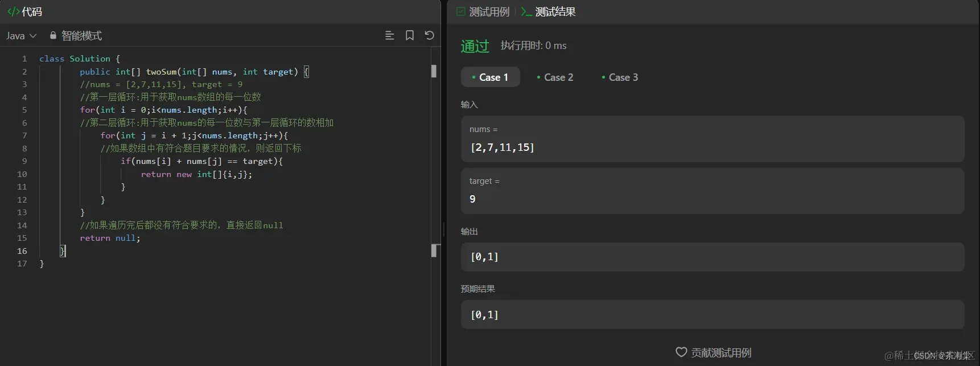Click the 'if(nums[i] + nums[j] == target){' line
Screen dimensions: 980x366
(x=201, y=161)
